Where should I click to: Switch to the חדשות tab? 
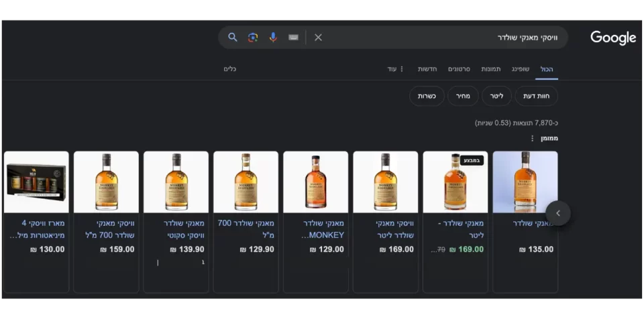pyautogui.click(x=427, y=69)
